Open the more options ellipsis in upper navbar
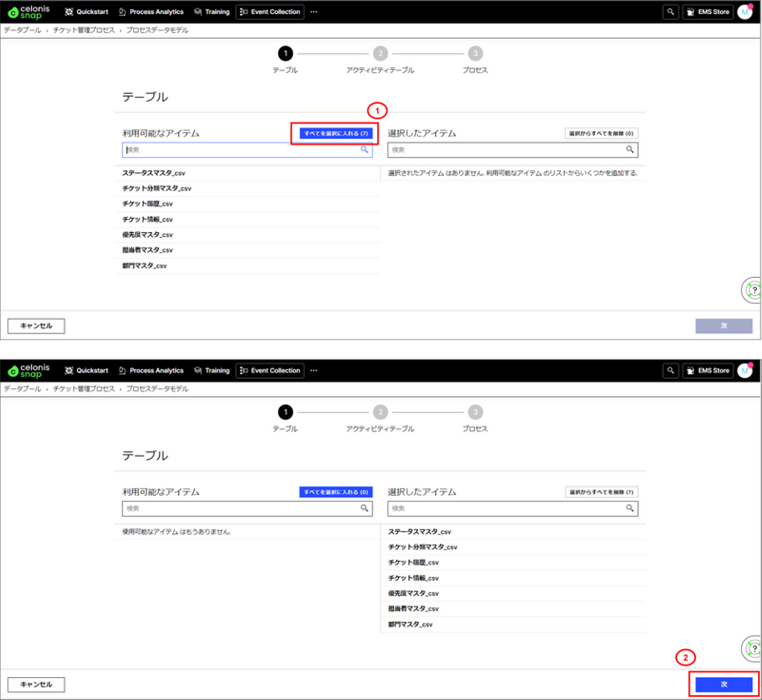Image resolution: width=762 pixels, height=700 pixels. (314, 12)
